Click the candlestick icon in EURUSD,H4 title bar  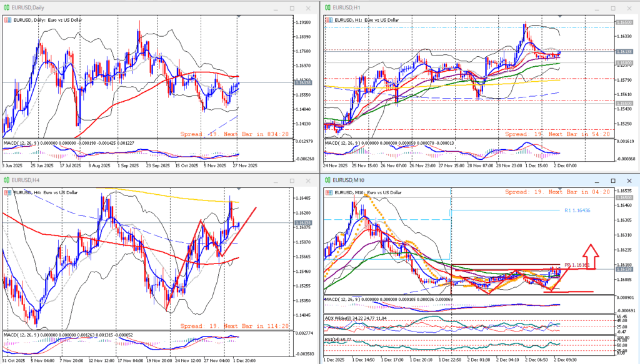click(x=7, y=180)
